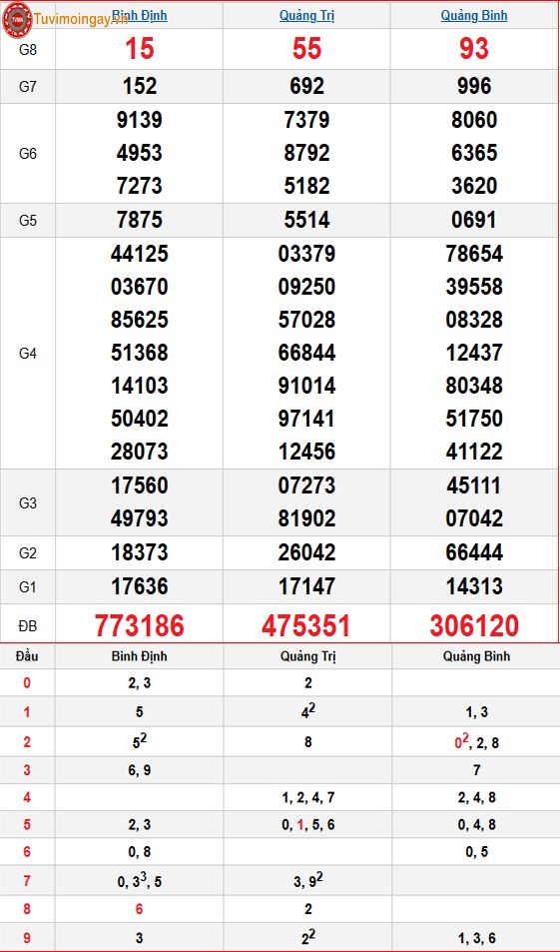Screen dimensions: 560x952
Task: Select the G4 row label
Action: click(28, 354)
